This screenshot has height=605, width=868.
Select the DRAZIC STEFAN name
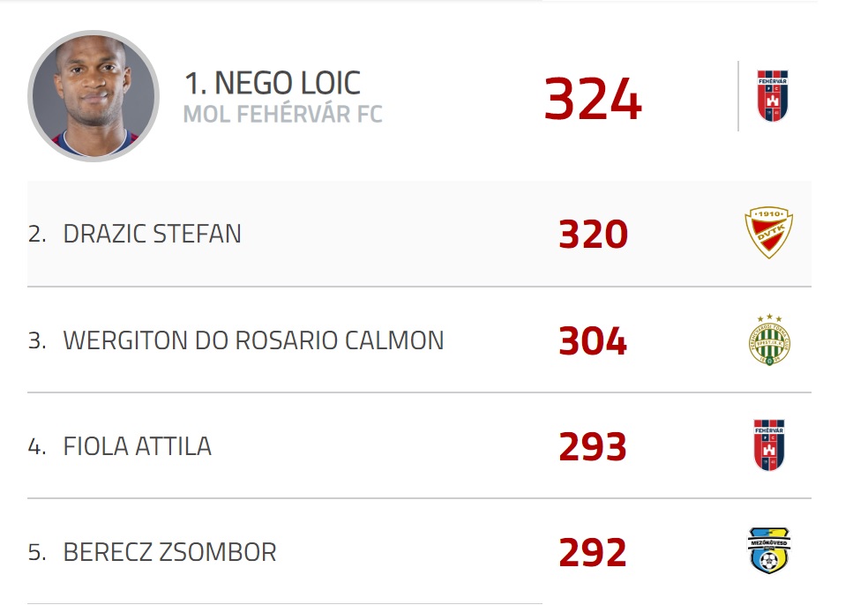click(153, 234)
